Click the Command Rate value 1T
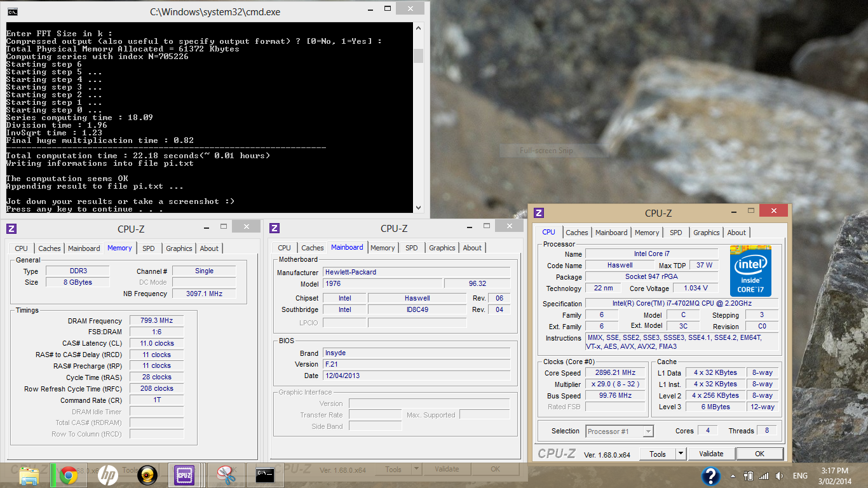 pyautogui.click(x=156, y=400)
